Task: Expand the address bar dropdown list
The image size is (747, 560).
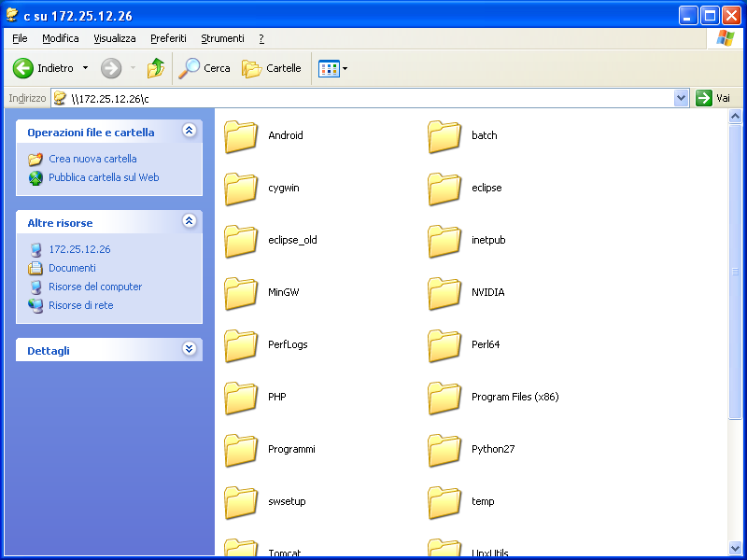Action: tap(682, 98)
